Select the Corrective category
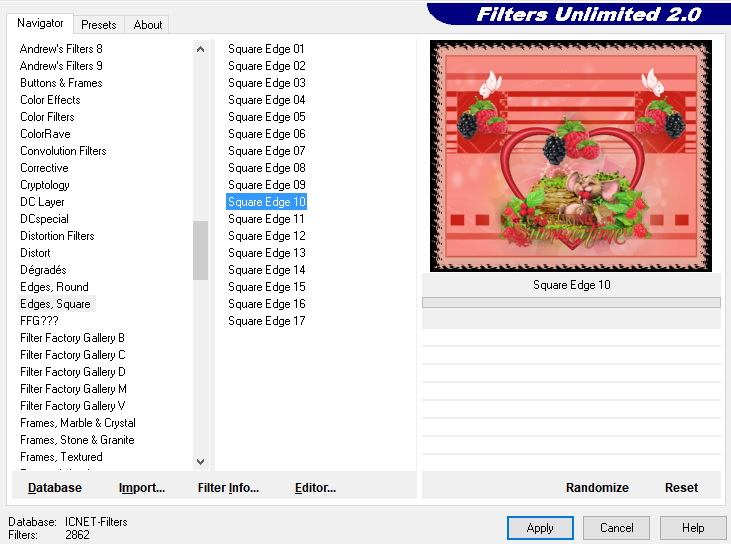The width and height of the screenshot is (731, 544). (44, 168)
